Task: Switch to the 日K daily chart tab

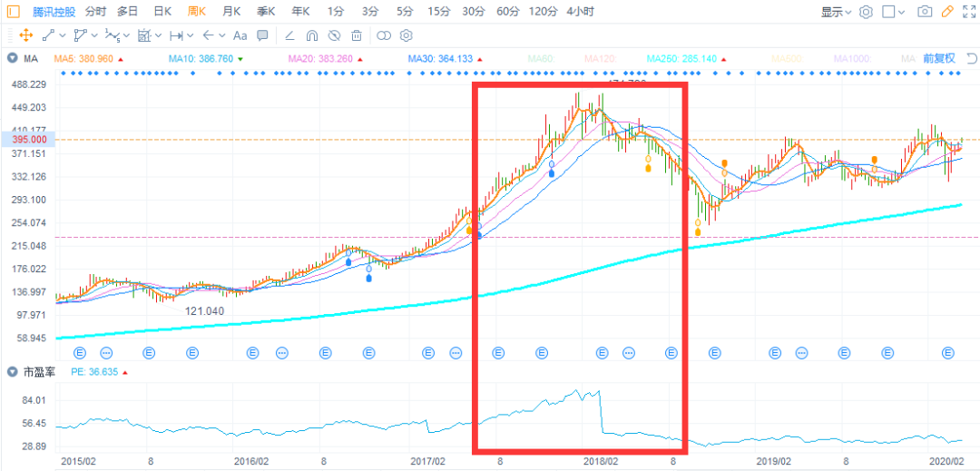Action: (x=162, y=12)
